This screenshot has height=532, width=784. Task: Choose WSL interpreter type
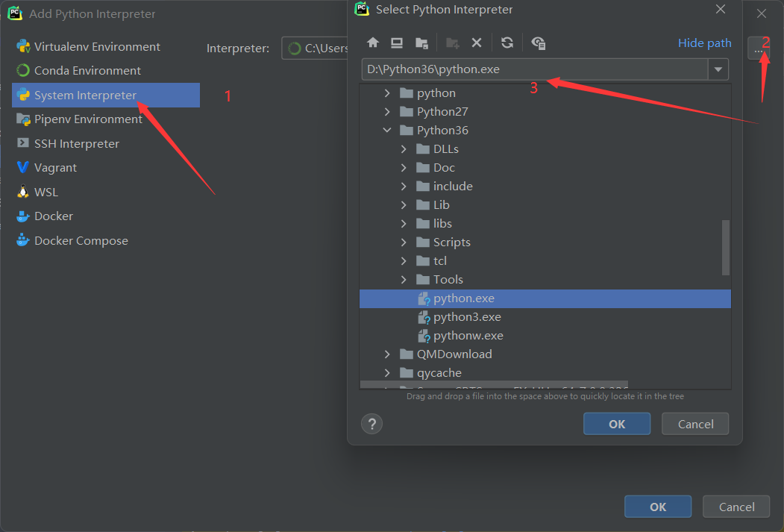[106, 192]
